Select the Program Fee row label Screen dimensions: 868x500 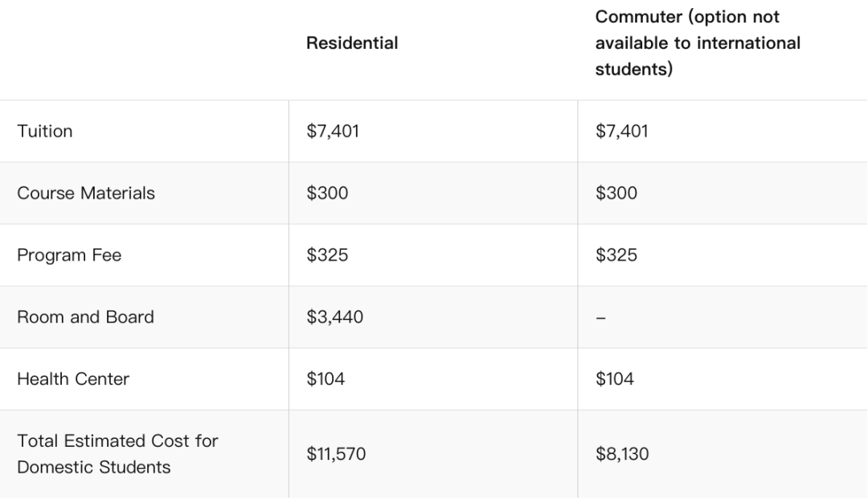[x=69, y=255]
